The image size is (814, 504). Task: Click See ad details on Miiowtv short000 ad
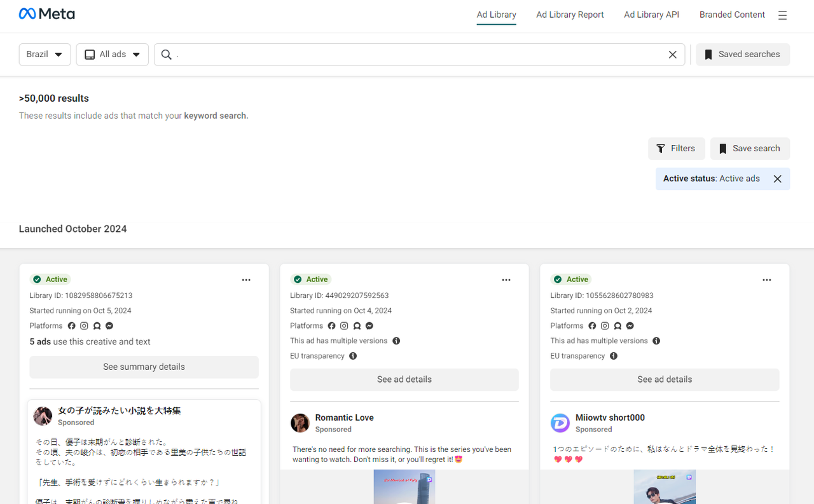pos(665,380)
